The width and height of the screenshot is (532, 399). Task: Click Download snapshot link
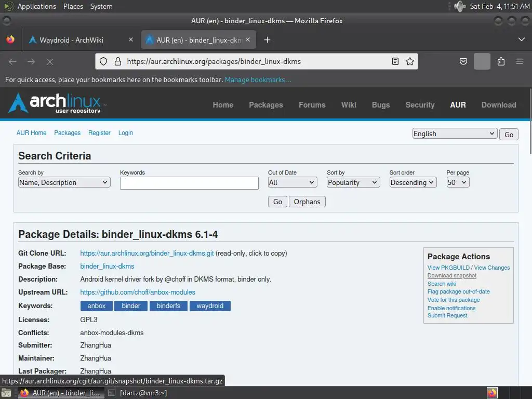click(x=452, y=275)
